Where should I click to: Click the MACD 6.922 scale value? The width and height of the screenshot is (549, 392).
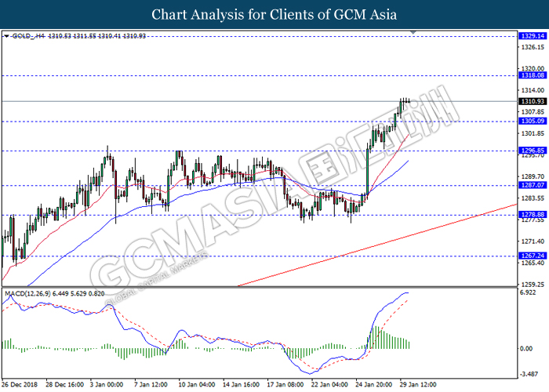click(x=528, y=292)
